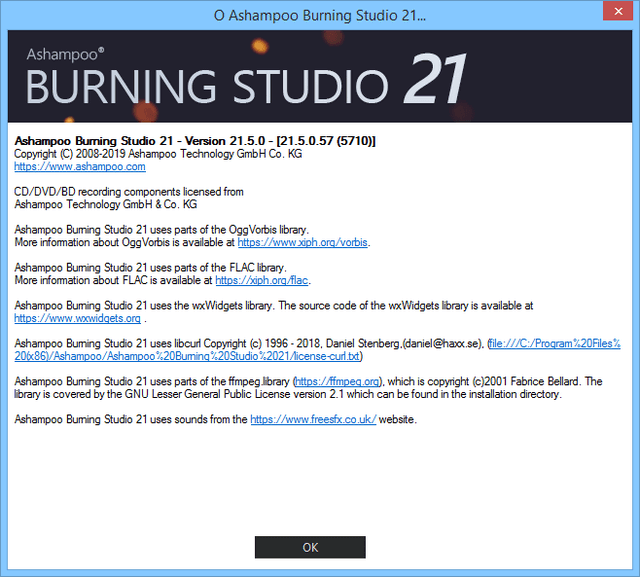The image size is (640, 577).
Task: Click the 'uses parts of the FLAC library' line
Action: click(x=151, y=268)
